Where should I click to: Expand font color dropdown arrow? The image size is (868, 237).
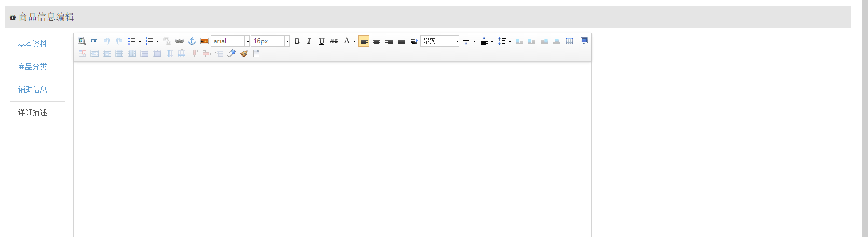tap(354, 41)
